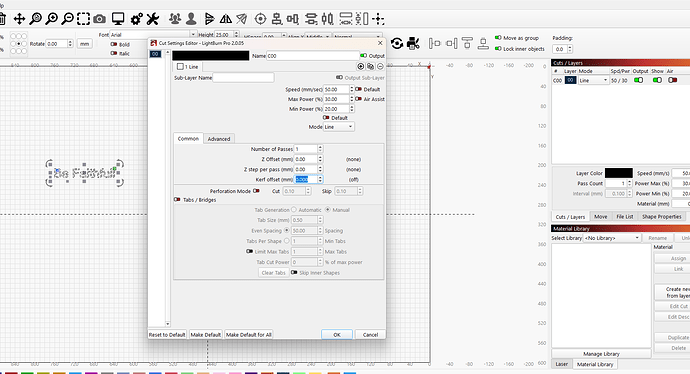Click the align horizontal centers icon

click(x=277, y=18)
